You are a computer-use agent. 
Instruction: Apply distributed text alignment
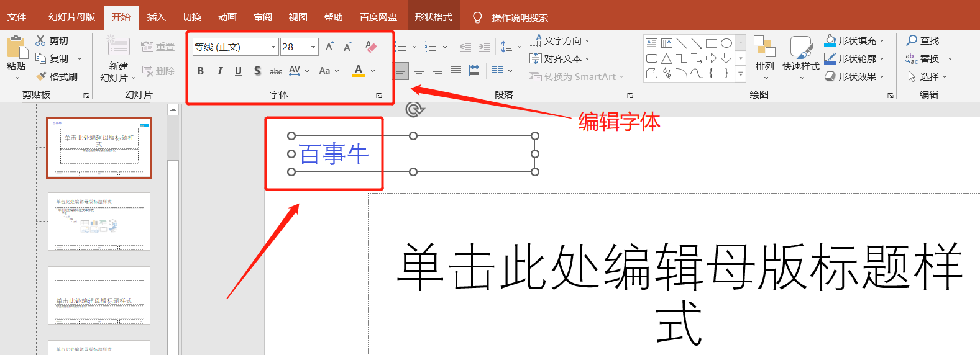pos(475,71)
